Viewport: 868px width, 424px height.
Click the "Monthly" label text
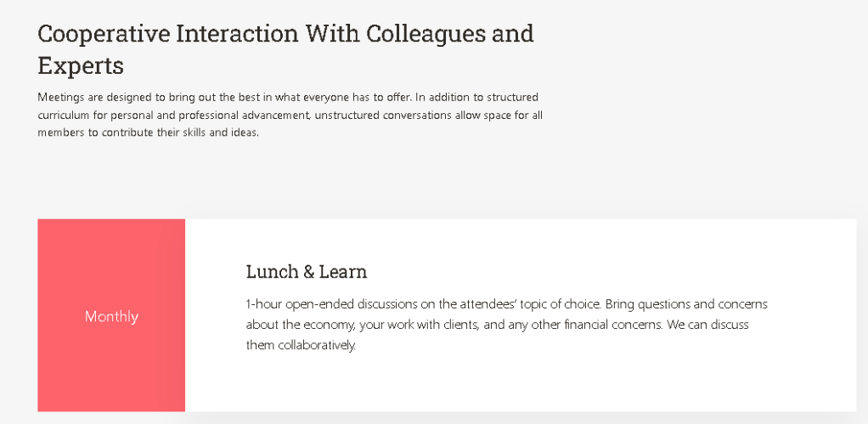111,317
